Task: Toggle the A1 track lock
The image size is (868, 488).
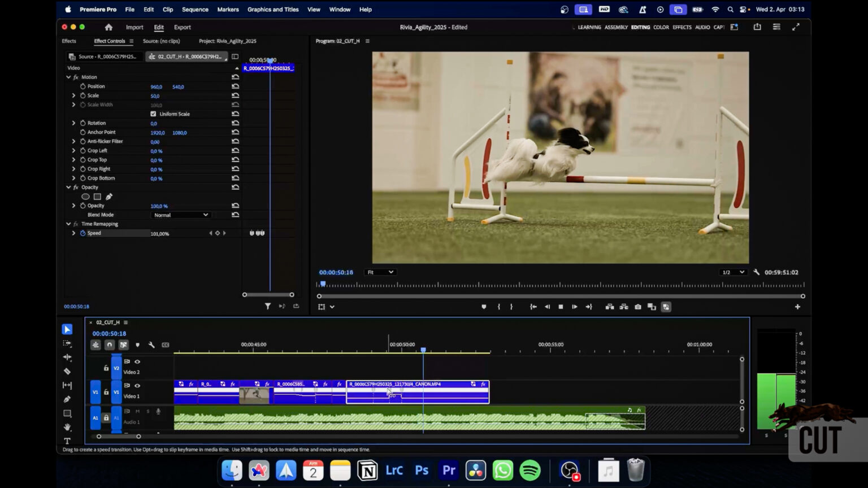Action: click(x=106, y=418)
